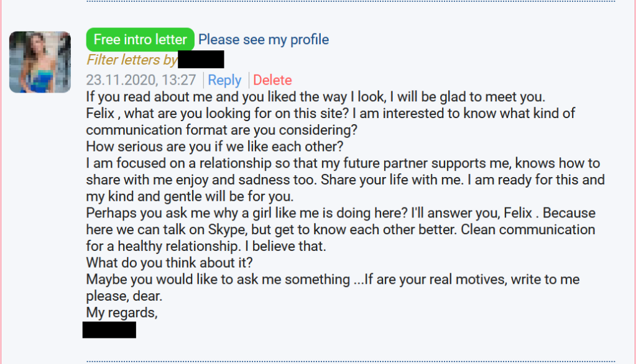Click the blacked-out signature below My regards
The image size is (636, 364).
point(109,330)
